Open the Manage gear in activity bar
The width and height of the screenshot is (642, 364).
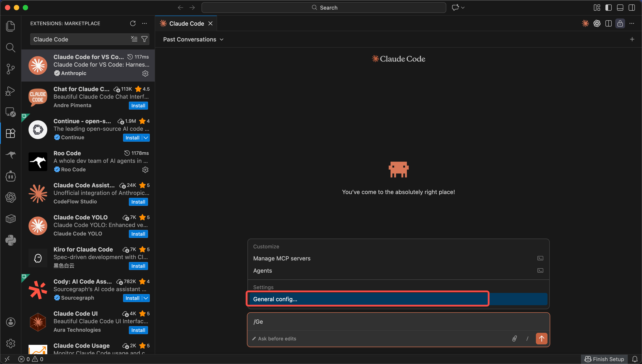pyautogui.click(x=10, y=344)
